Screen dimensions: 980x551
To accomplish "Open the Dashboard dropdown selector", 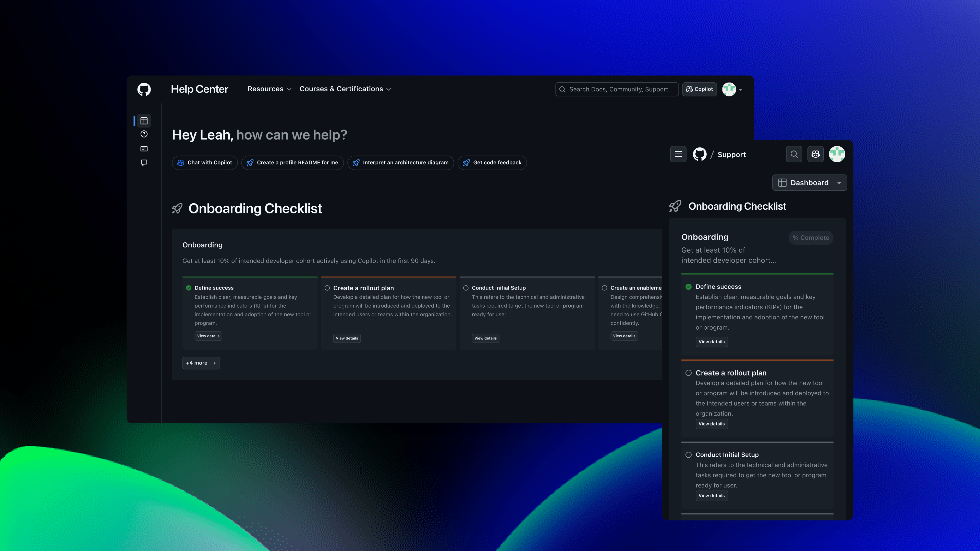I will (x=809, y=183).
